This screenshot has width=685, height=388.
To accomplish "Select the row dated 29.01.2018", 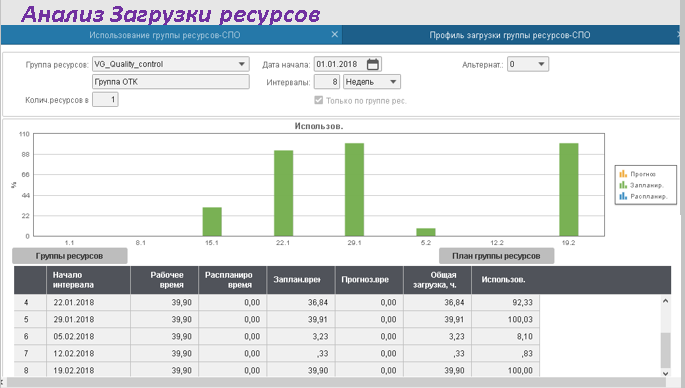I will [277, 319].
